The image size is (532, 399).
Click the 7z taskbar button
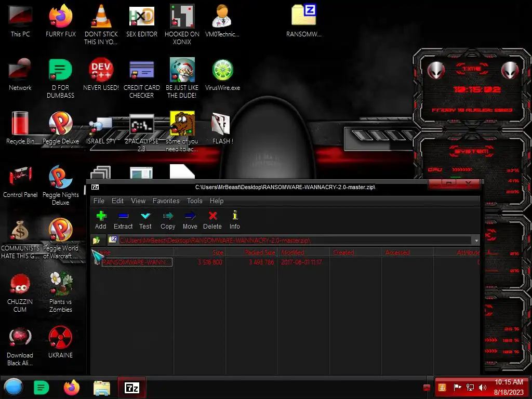click(132, 388)
